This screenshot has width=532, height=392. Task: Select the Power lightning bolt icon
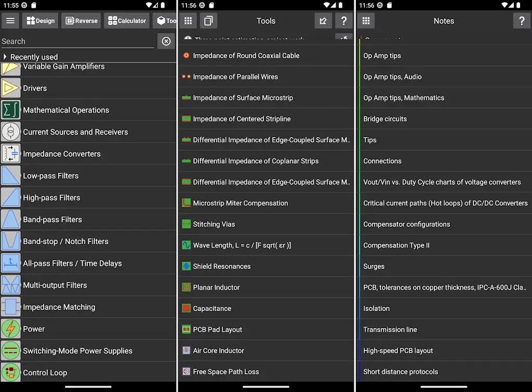(x=10, y=329)
